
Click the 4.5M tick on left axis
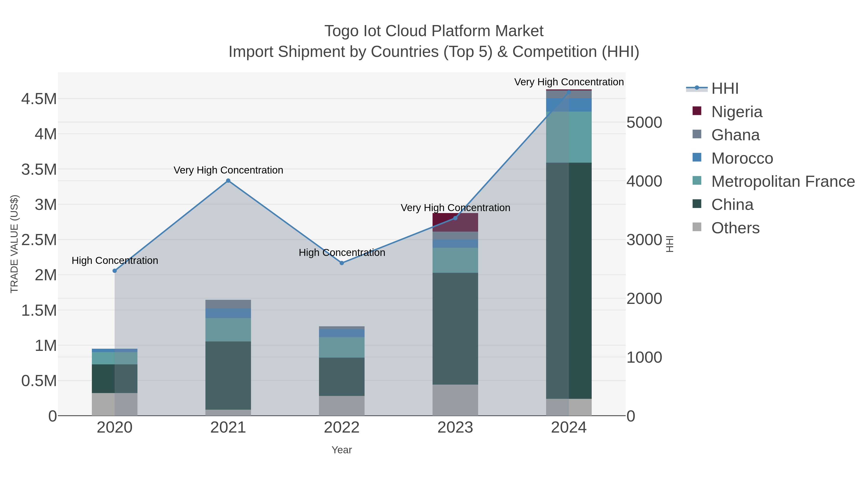[x=39, y=99]
